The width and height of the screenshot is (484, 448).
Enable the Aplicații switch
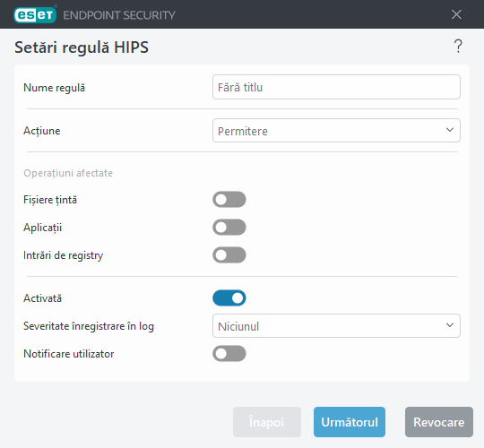coord(229,227)
